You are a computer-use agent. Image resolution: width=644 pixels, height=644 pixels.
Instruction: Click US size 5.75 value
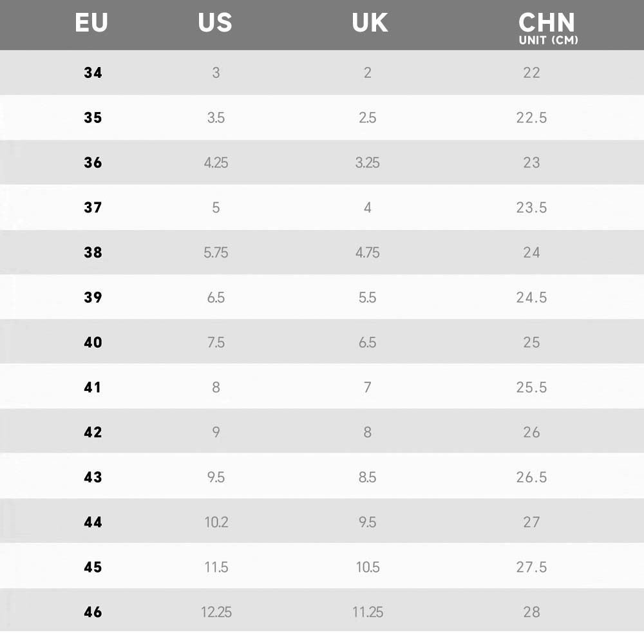[216, 252]
